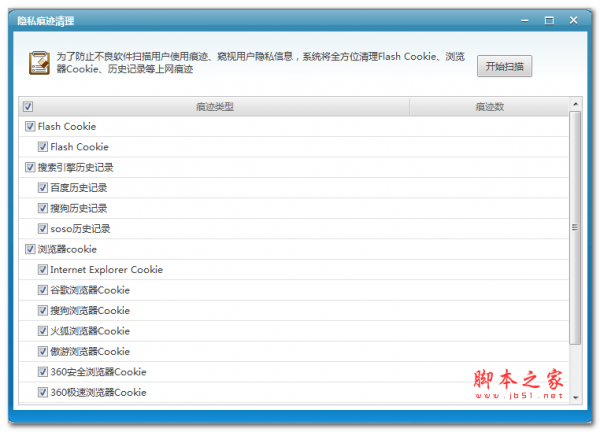600x432 pixels.
Task: Minimize the 隐私痕迹清理 window
Action: point(525,21)
